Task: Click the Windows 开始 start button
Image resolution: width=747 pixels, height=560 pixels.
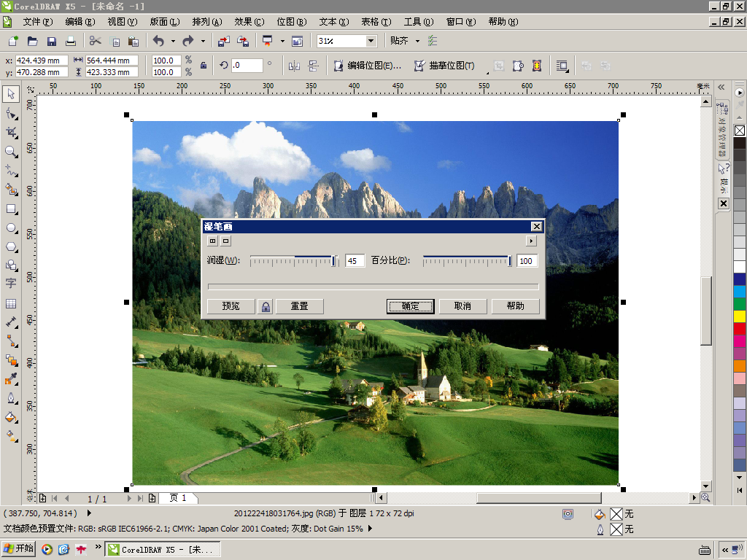Action: click(18, 549)
